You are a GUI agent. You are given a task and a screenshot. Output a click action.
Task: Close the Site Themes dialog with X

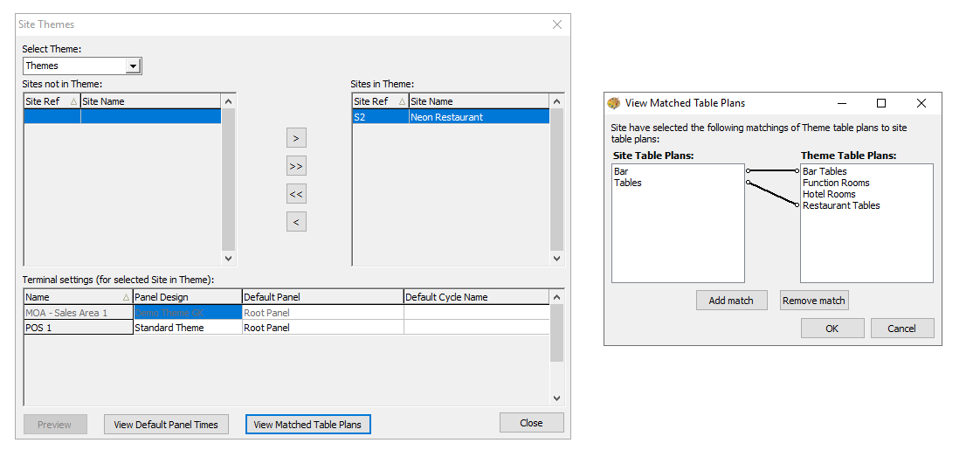coord(556,24)
